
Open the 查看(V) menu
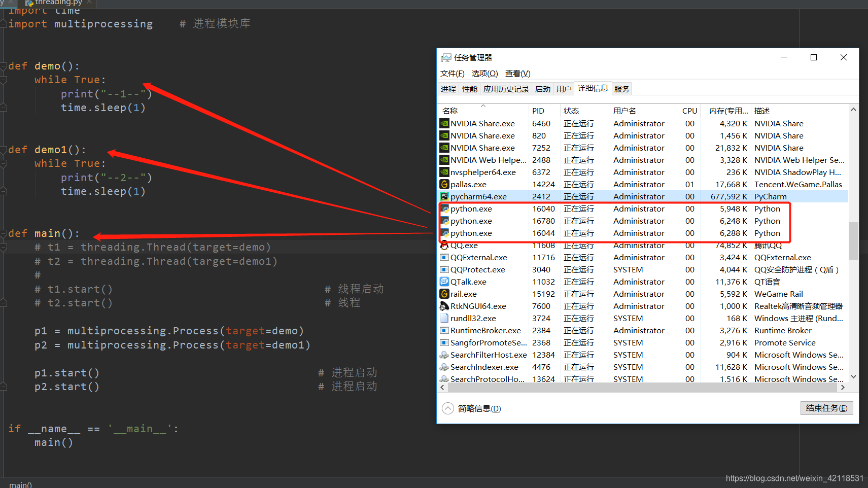point(517,74)
